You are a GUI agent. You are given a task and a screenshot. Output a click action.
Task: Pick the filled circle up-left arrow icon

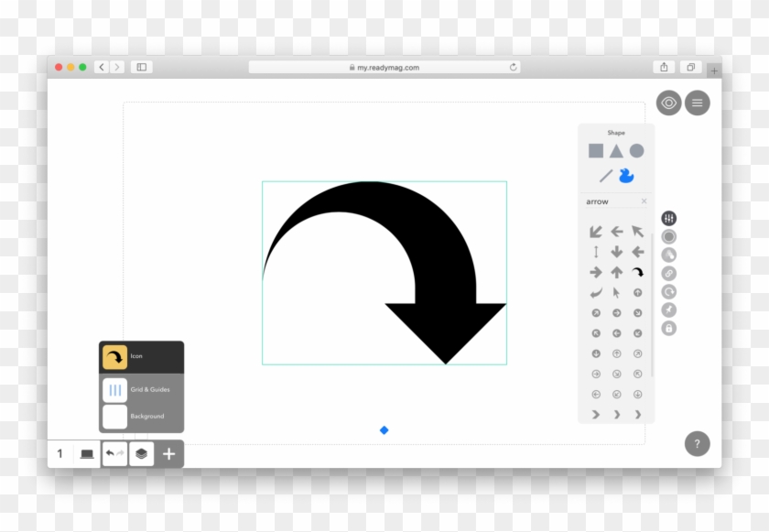pyautogui.click(x=596, y=333)
